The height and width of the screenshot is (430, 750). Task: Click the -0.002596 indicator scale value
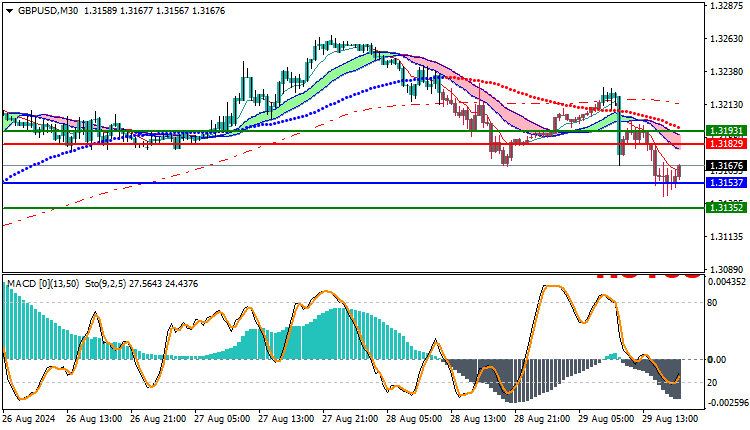[x=727, y=403]
